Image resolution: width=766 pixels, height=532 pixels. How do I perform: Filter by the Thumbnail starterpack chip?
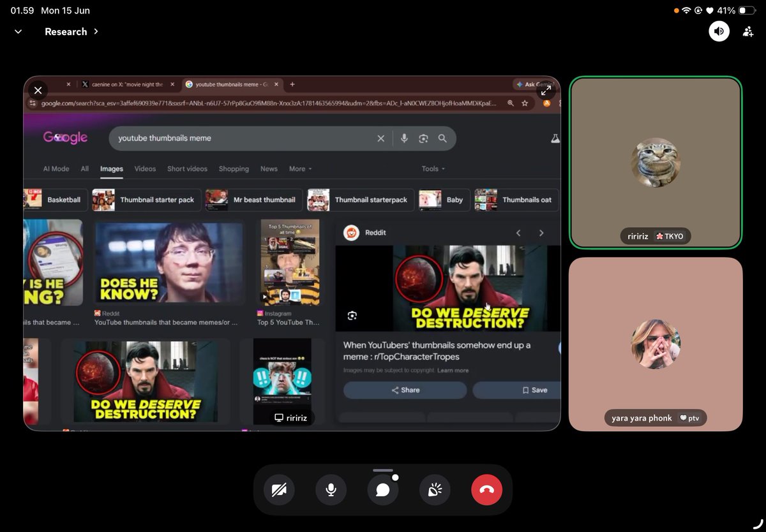pos(361,200)
